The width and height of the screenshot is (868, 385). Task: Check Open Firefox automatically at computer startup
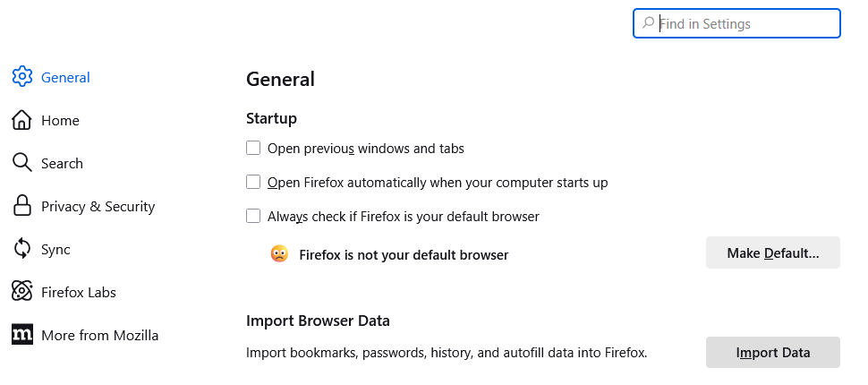point(253,182)
